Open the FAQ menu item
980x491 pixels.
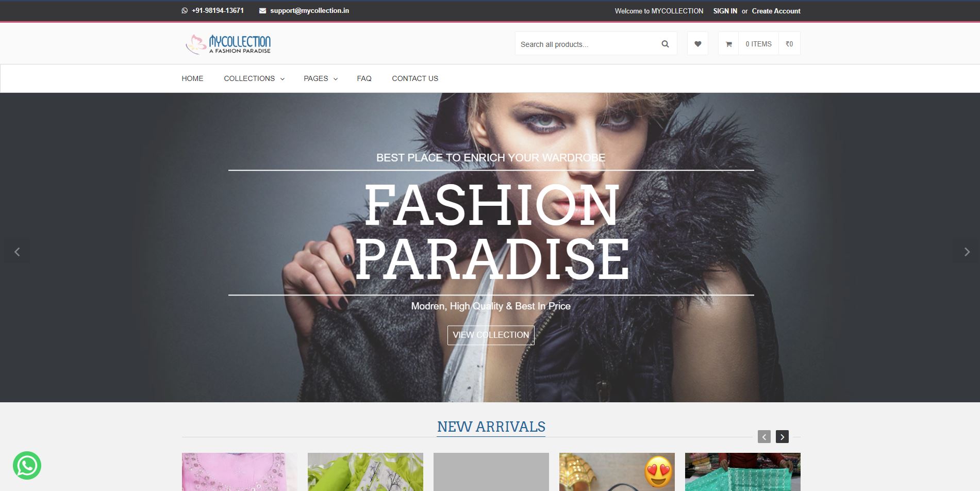pos(364,78)
